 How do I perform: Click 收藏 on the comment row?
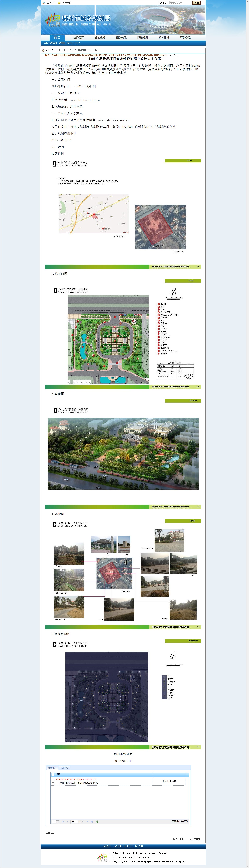click(174, 781)
